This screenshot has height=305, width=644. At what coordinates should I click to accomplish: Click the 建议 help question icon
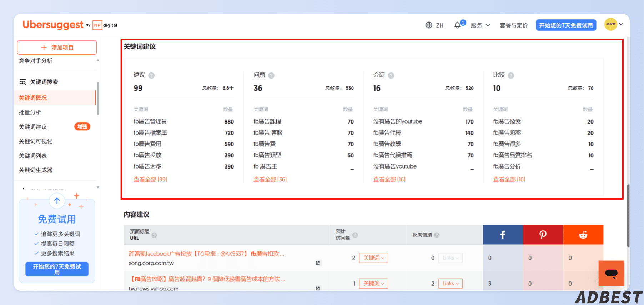click(x=151, y=75)
